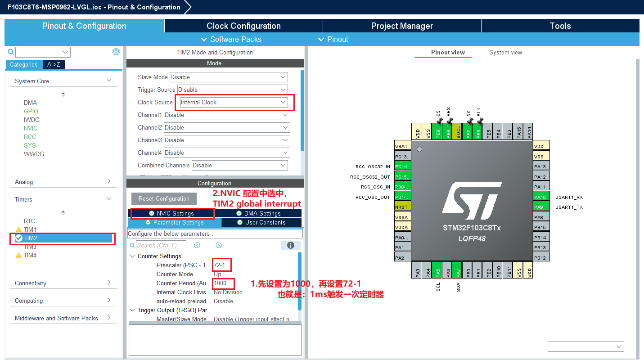This screenshot has height=364, width=644.
Task: Open the NVIC Settings tab
Action: coord(171,213)
